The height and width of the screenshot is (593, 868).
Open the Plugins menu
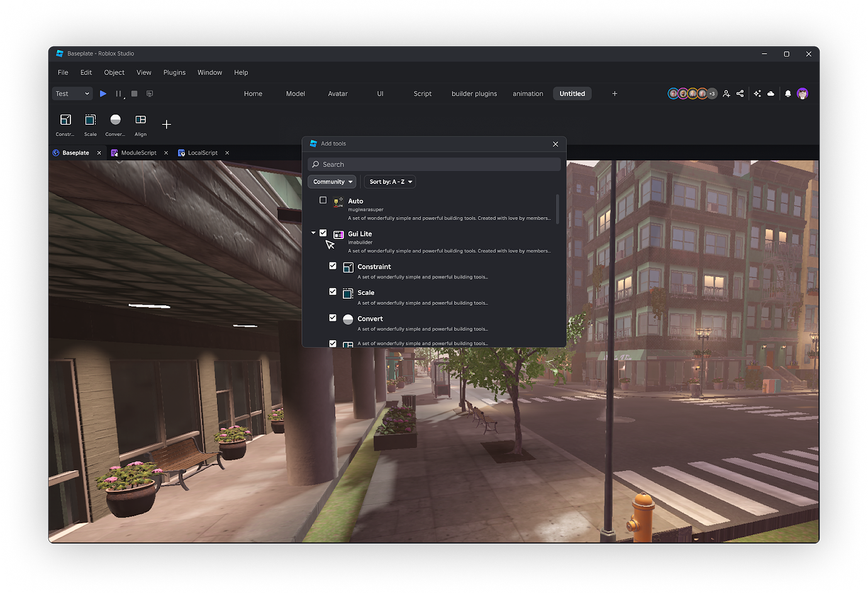pyautogui.click(x=174, y=72)
